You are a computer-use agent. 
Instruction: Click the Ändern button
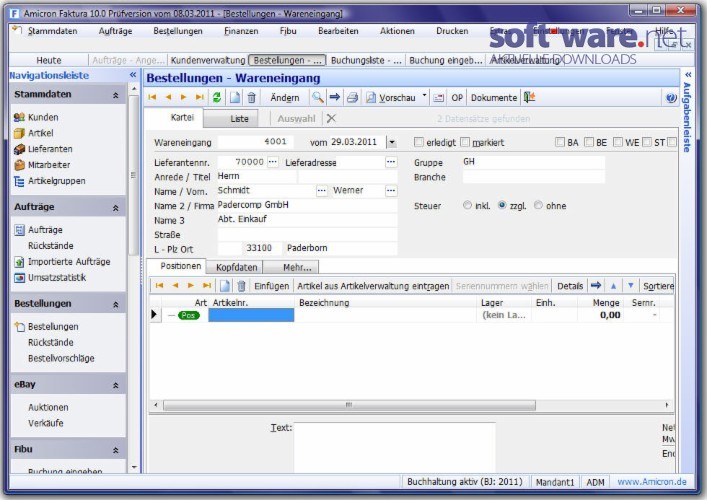(285, 98)
